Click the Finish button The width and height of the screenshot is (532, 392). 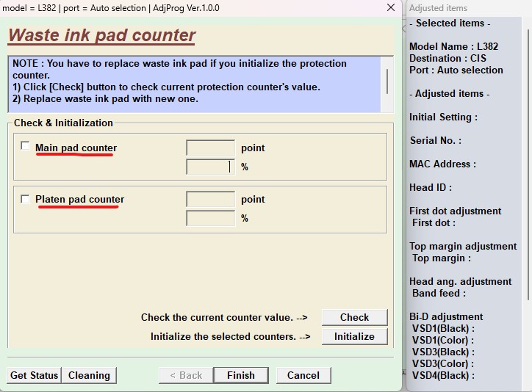coord(241,375)
